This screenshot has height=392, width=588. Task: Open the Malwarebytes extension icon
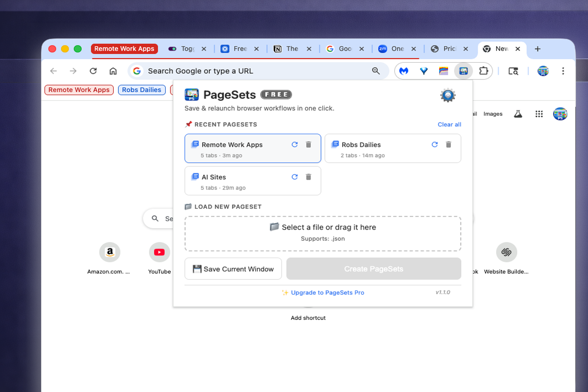point(404,71)
